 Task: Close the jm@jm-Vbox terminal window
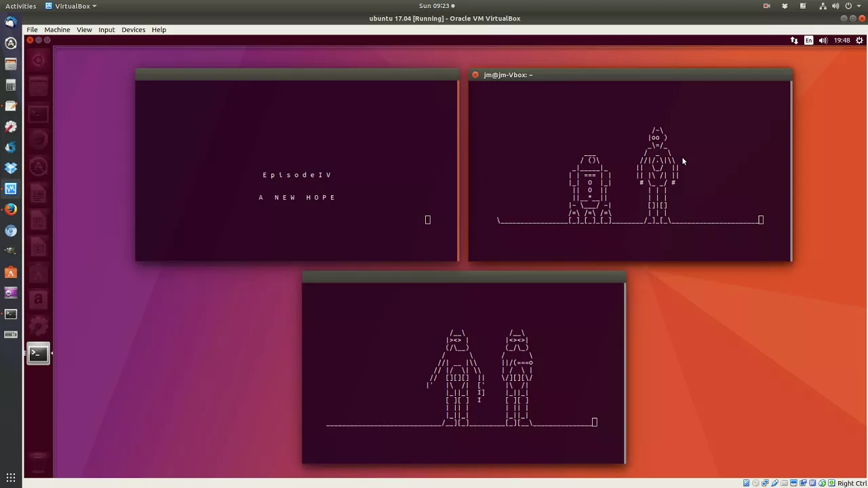(x=475, y=75)
